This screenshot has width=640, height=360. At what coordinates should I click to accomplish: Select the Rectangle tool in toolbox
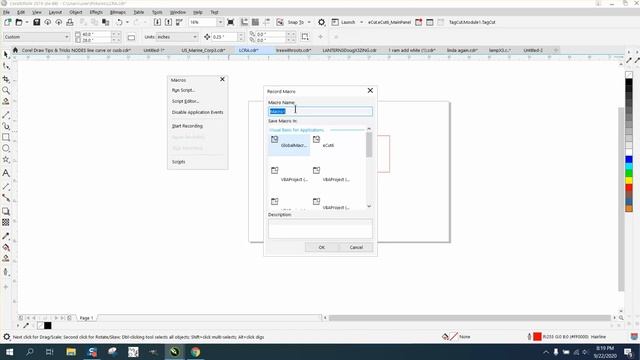(6, 137)
